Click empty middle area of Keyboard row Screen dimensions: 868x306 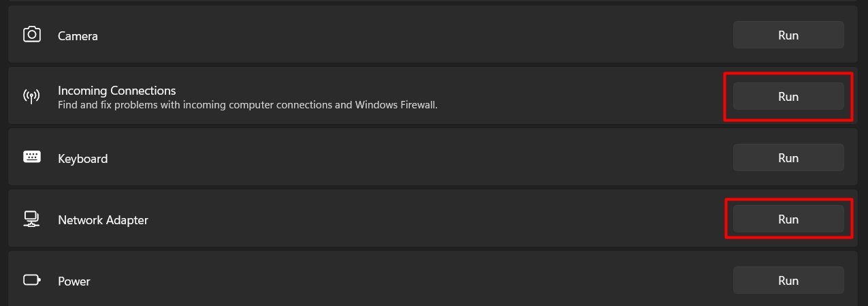coord(408,157)
